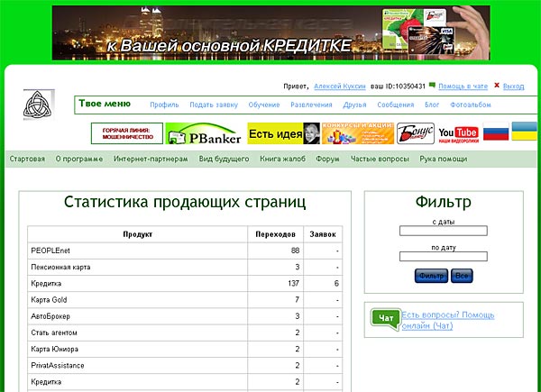The width and height of the screenshot is (541, 392).
Task: Open the Профиль menu item
Action: point(164,105)
